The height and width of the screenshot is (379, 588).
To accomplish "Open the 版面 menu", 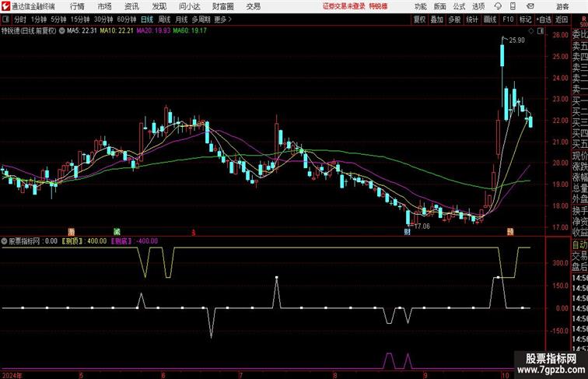I will click(x=440, y=6).
